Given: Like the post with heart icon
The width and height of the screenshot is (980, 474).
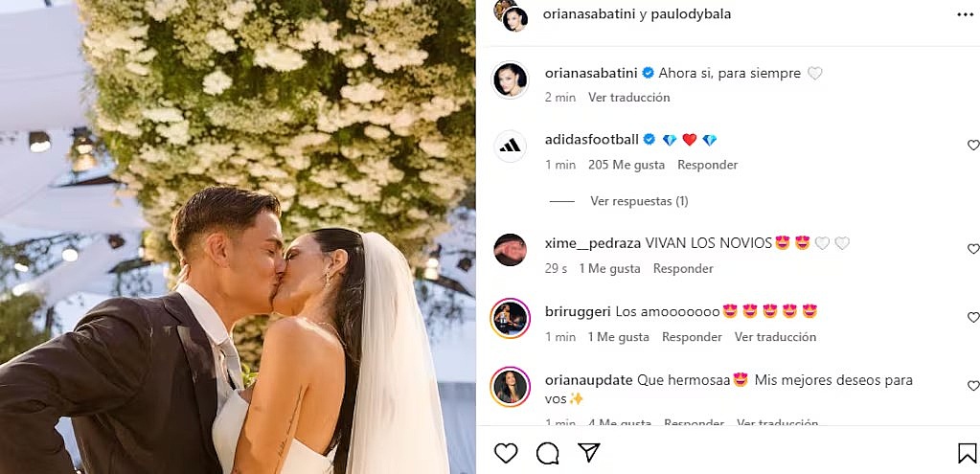Looking at the screenshot, I should (x=506, y=453).
